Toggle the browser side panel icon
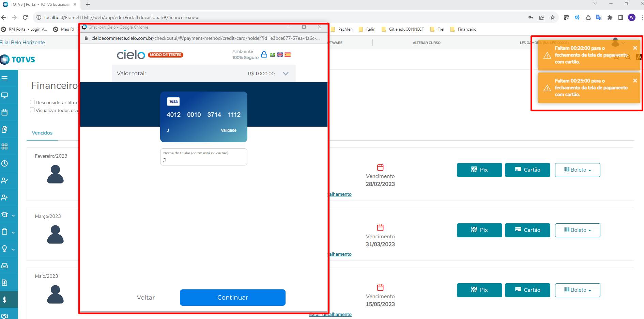The height and width of the screenshot is (319, 644). tap(621, 17)
